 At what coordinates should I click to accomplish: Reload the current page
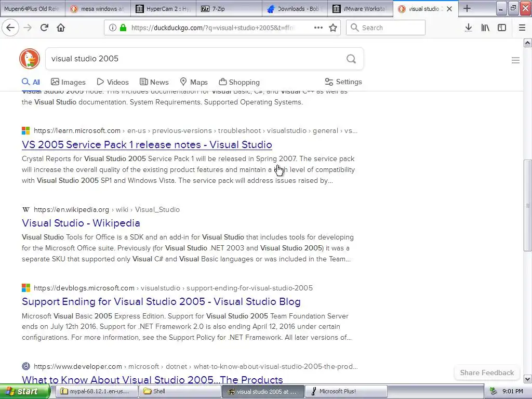[44, 28]
